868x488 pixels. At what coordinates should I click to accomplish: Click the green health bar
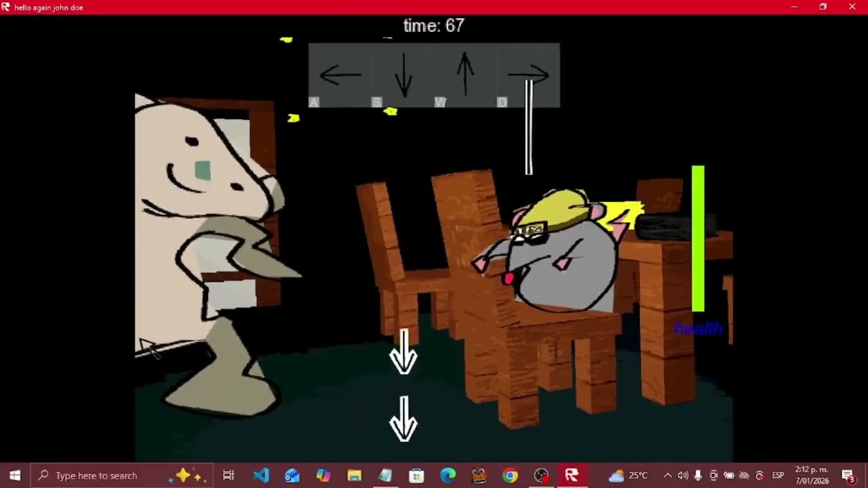(698, 239)
